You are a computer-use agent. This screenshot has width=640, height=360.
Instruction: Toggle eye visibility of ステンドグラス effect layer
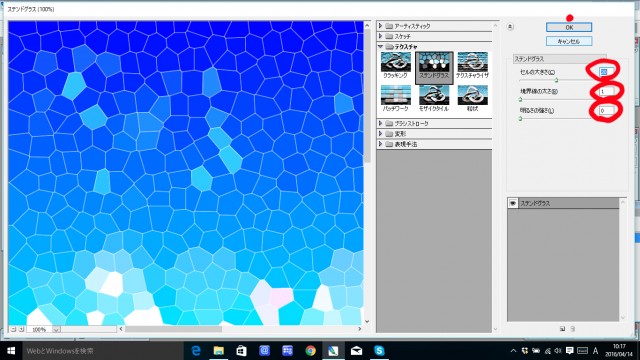513,203
